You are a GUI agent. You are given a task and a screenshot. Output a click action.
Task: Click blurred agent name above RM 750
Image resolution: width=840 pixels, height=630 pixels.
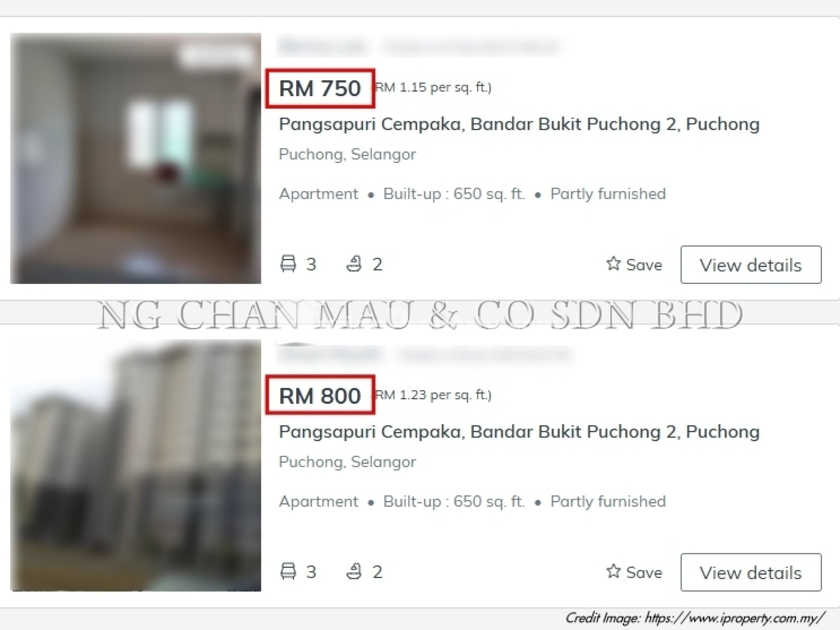(321, 46)
